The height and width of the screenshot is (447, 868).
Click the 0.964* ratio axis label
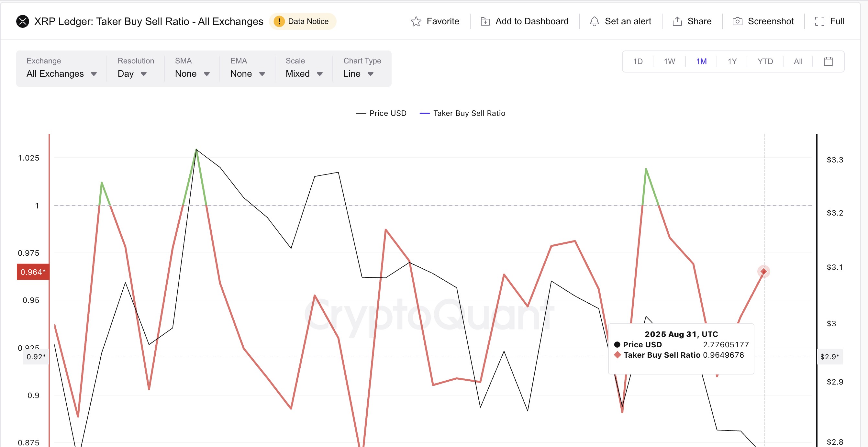click(x=33, y=272)
